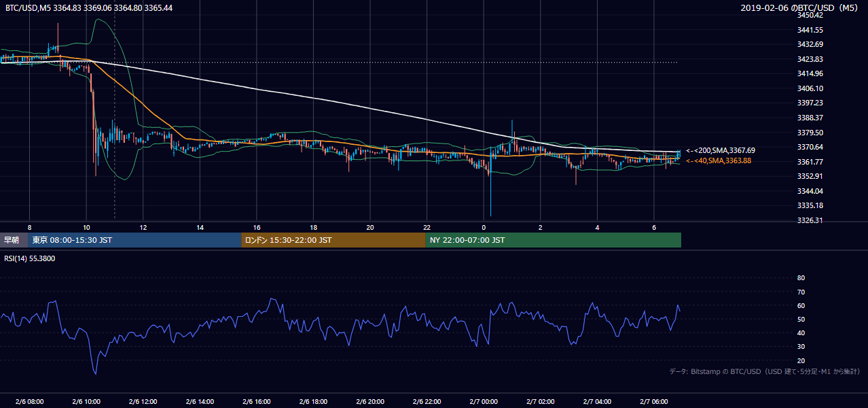This screenshot has height=408, width=868.
Task: Click the 3326.31 price axis value
Action: coord(810,220)
